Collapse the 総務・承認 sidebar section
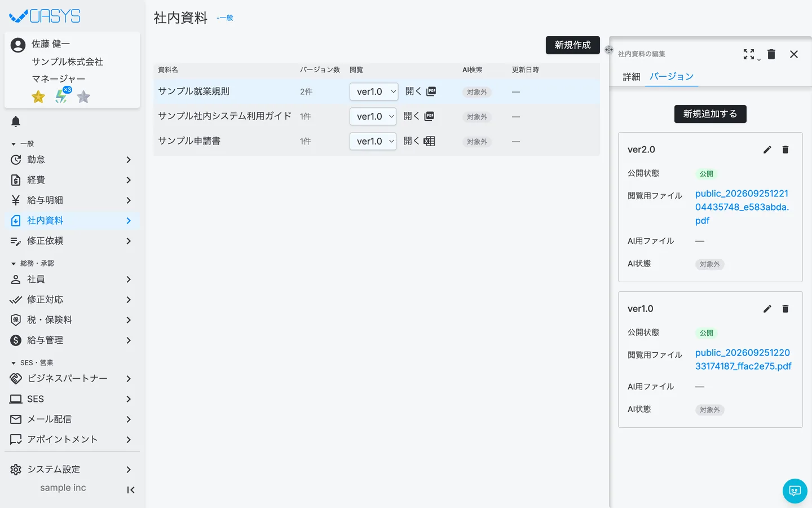 33,264
